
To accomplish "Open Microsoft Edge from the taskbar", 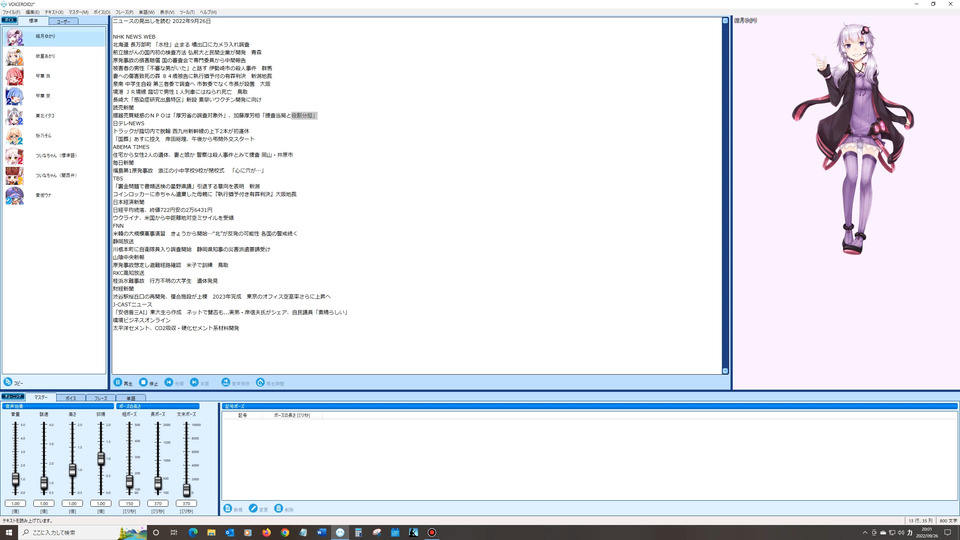I will point(193,533).
